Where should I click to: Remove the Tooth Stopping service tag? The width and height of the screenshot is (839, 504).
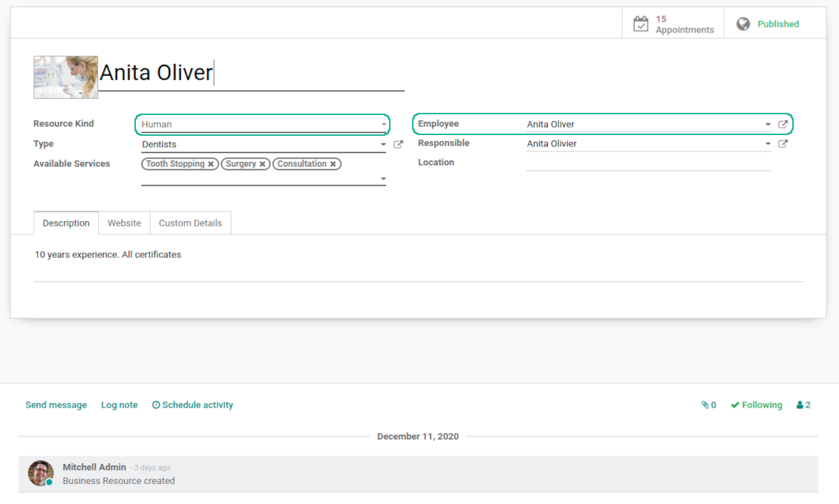pyautogui.click(x=211, y=164)
